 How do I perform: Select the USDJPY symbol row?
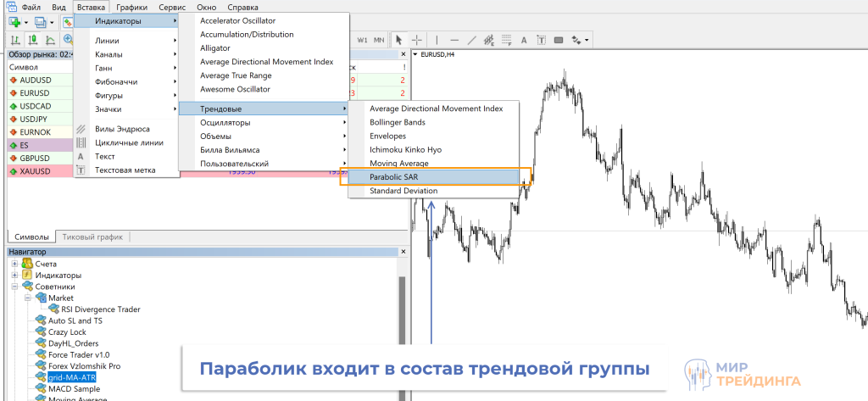pos(40,120)
